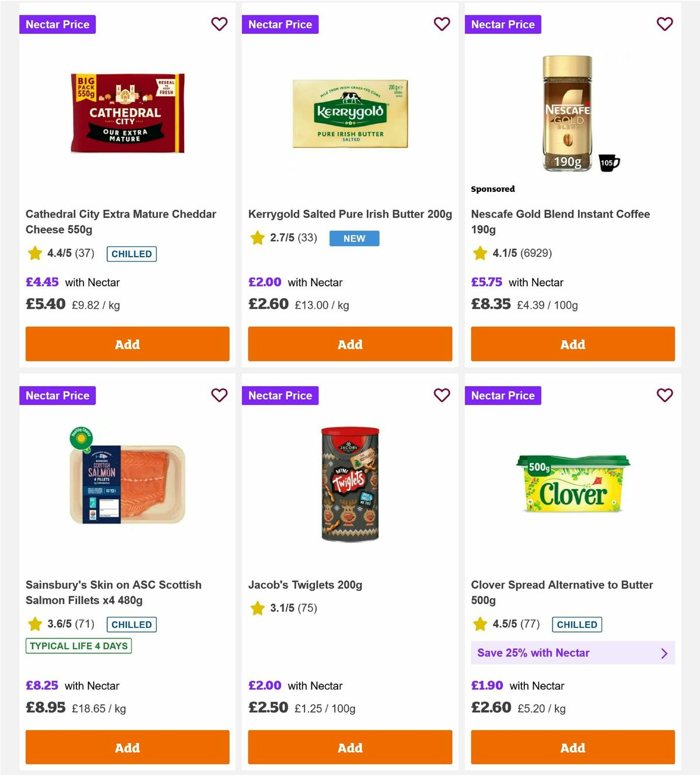The image size is (700, 776).
Task: Click the star rating icon on Twiglets
Action: [x=257, y=608]
